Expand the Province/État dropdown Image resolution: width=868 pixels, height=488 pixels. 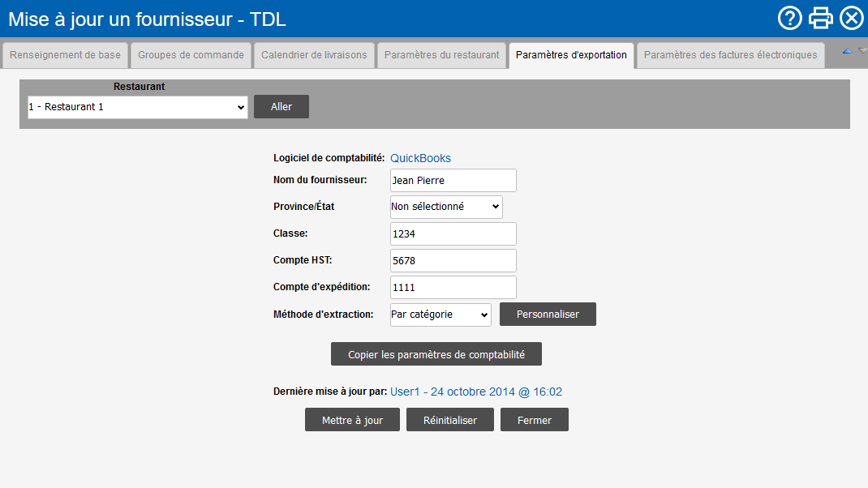(446, 207)
